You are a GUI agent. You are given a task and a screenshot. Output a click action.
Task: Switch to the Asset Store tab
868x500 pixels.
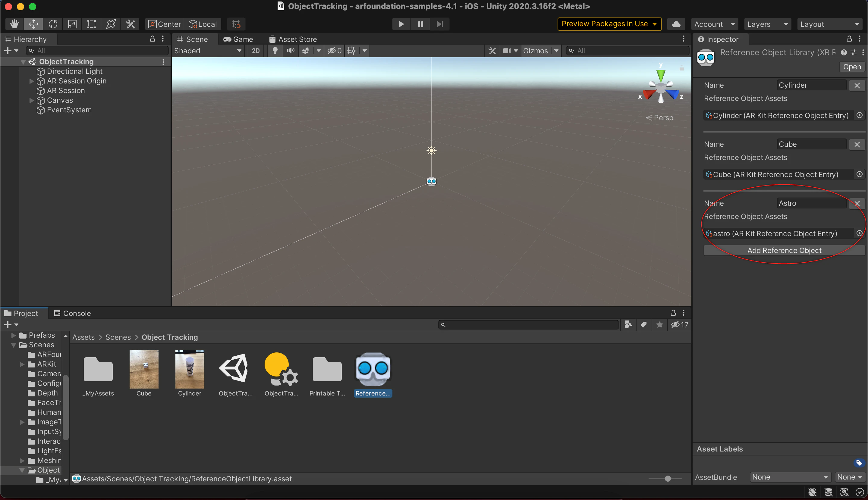(x=293, y=39)
